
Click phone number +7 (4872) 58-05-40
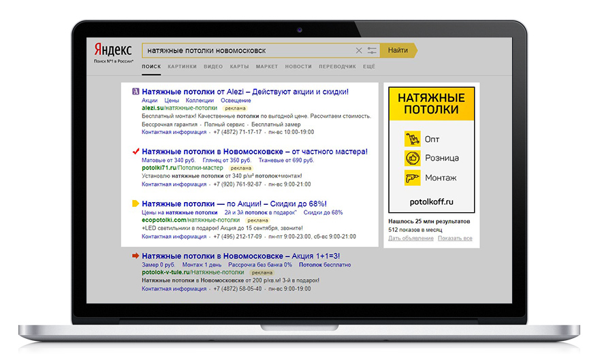pos(238,288)
